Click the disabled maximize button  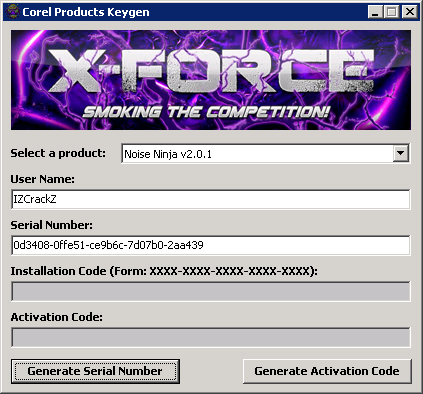392,12
